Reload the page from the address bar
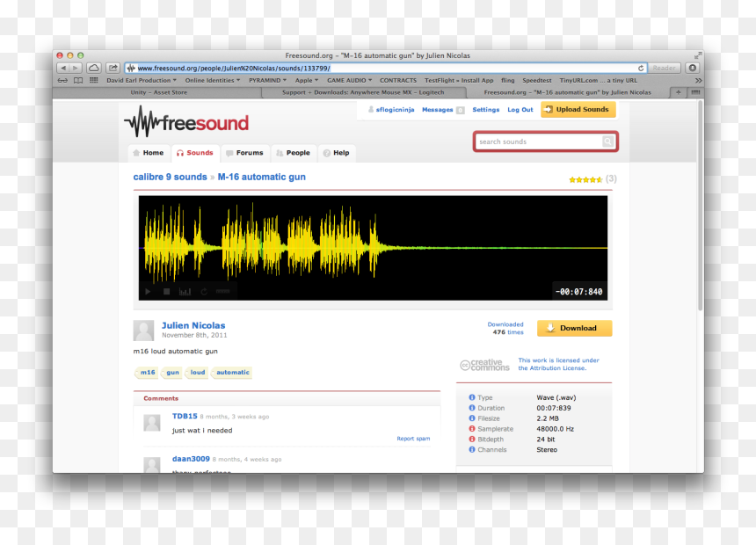This screenshot has height=545, width=756. coord(640,68)
